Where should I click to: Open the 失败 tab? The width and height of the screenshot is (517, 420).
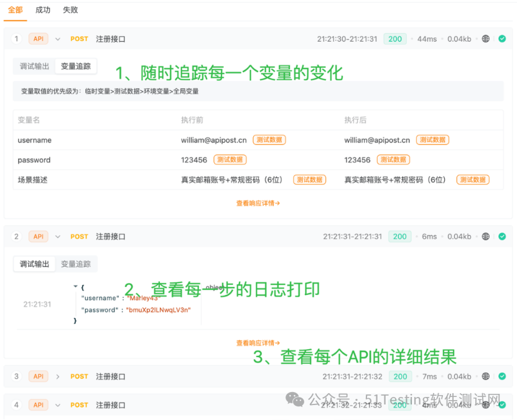click(70, 10)
